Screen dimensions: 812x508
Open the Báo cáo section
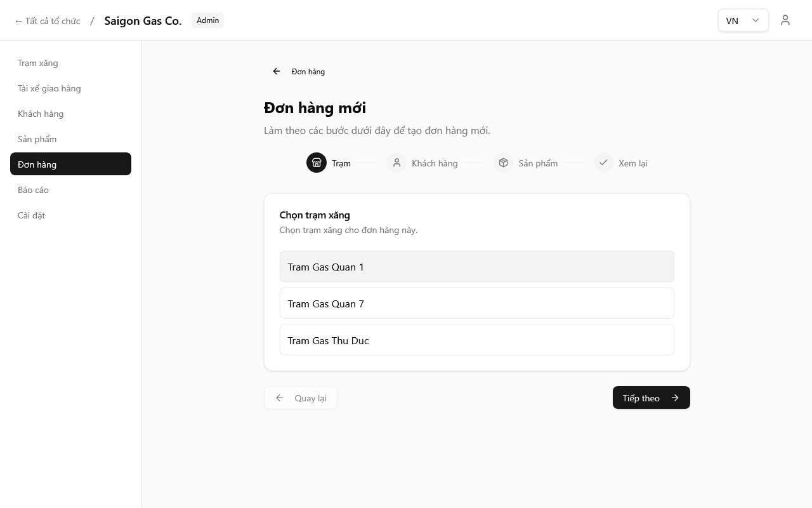[x=33, y=190]
